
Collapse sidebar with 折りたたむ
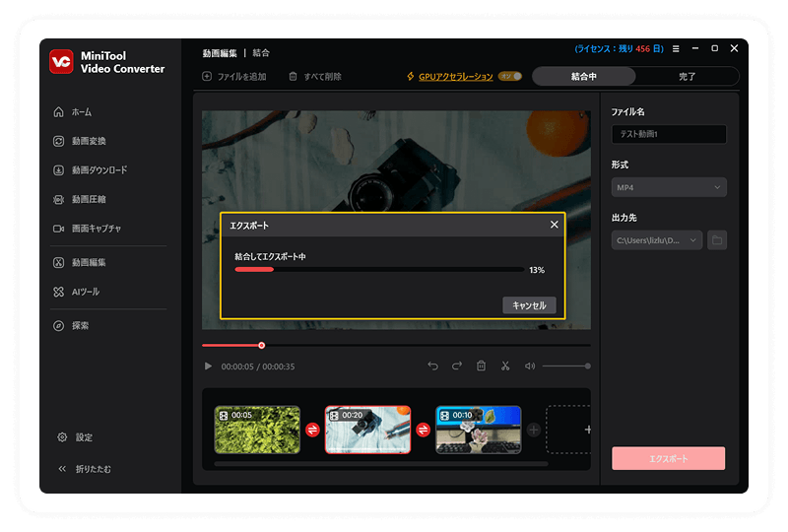tap(85, 469)
